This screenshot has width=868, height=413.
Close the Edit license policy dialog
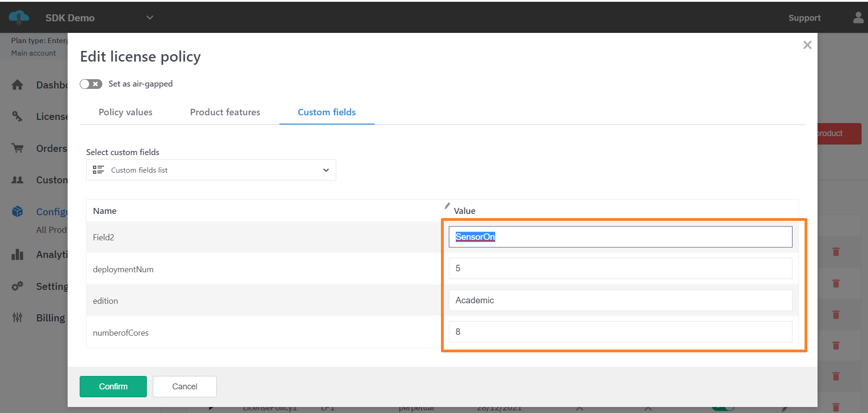[807, 45]
